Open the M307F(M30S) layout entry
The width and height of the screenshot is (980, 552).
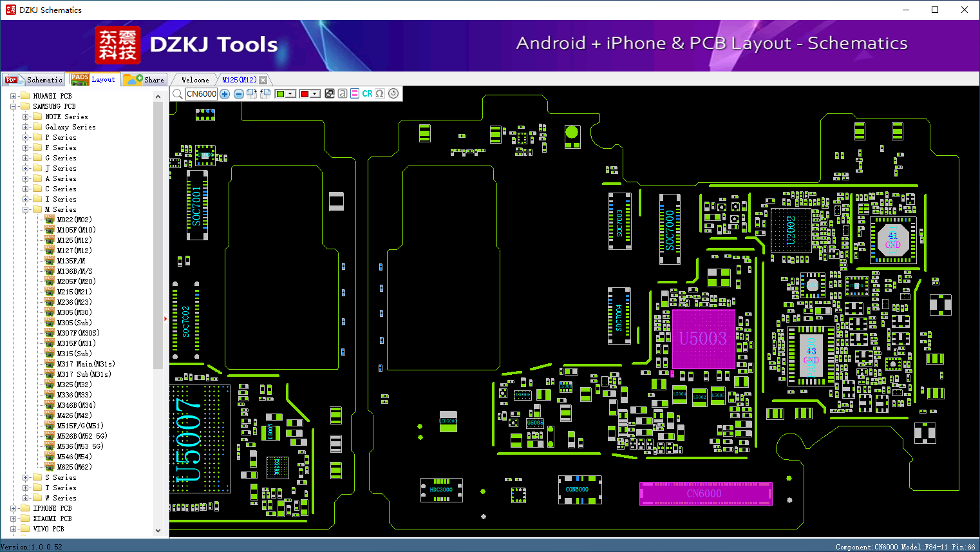pyautogui.click(x=78, y=333)
